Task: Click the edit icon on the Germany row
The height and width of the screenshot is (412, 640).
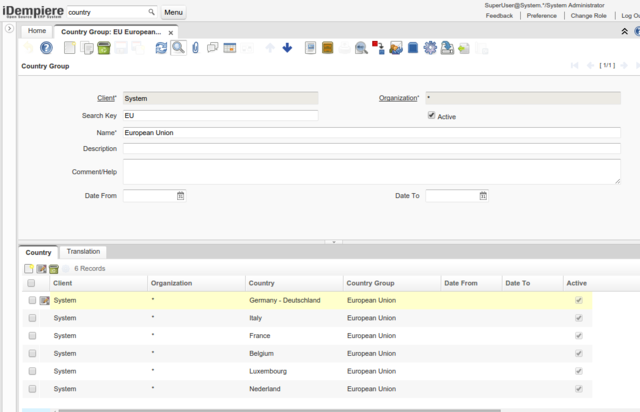Action: click(x=45, y=300)
